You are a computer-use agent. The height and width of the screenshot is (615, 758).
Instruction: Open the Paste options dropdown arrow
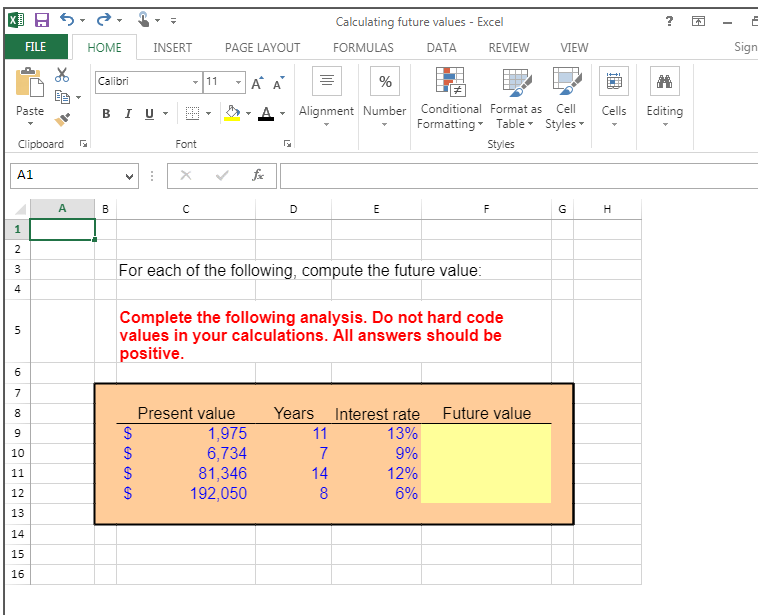30,124
